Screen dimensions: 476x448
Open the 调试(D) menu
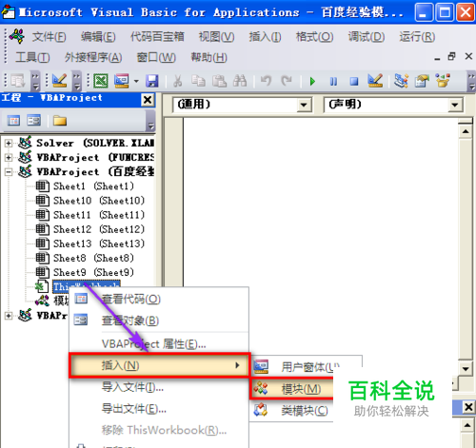coord(367,37)
